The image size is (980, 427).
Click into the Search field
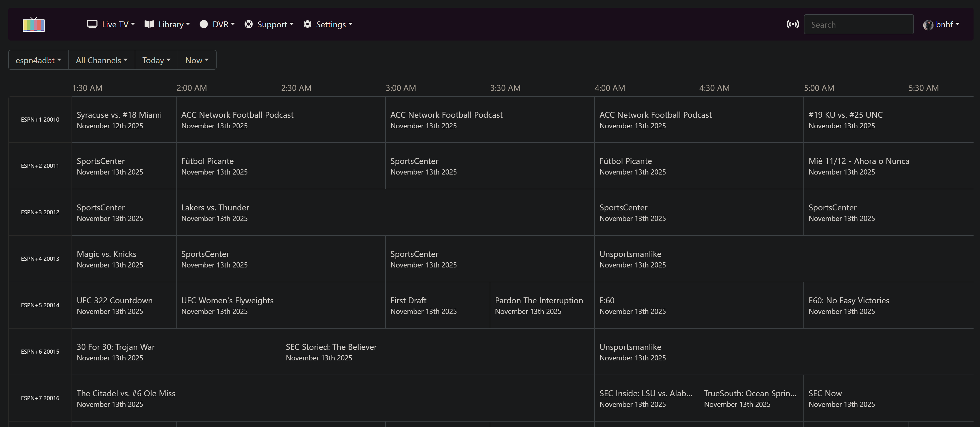[x=858, y=25]
